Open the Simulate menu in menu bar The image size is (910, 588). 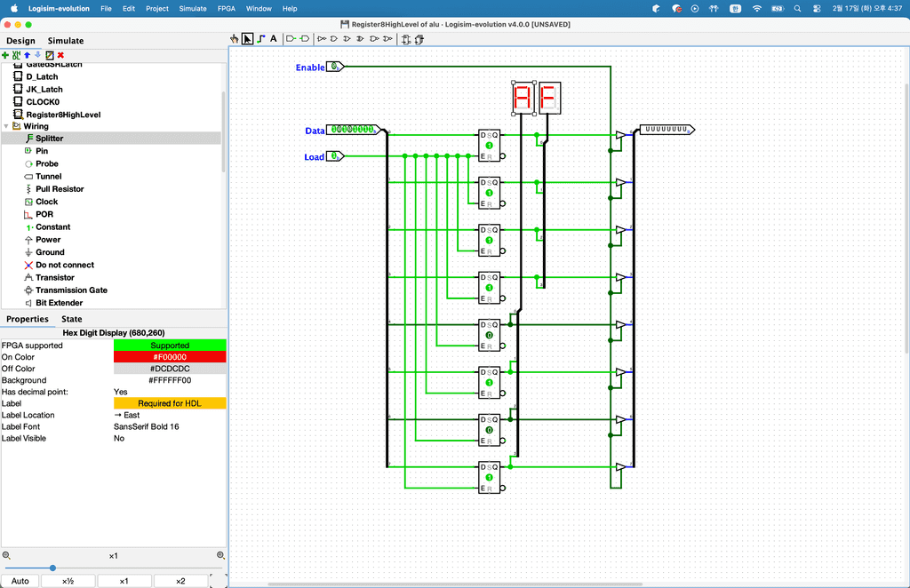click(193, 8)
